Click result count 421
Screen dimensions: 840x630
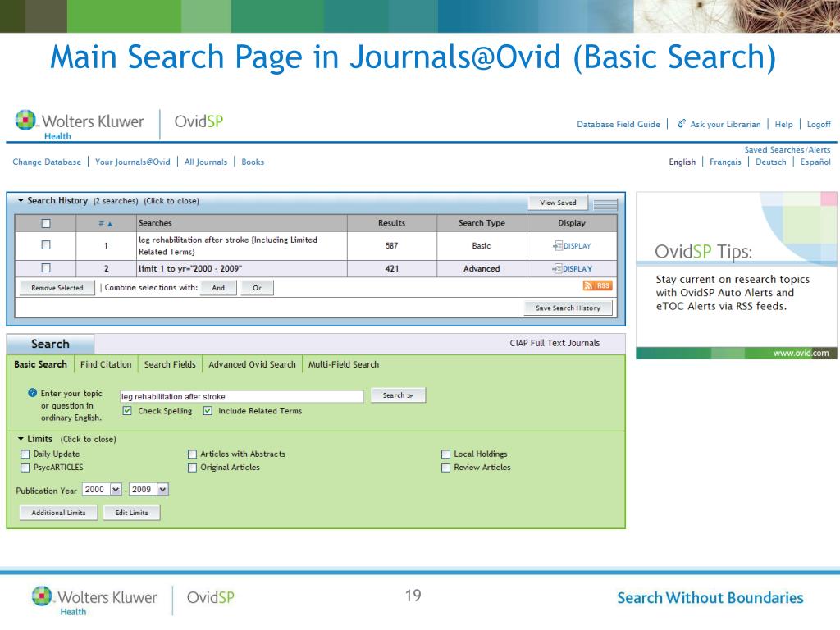[391, 268]
